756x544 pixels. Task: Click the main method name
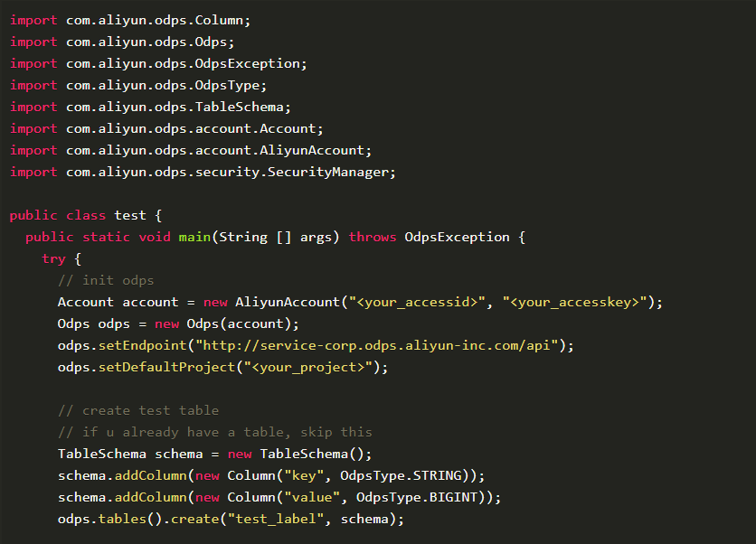pos(194,237)
